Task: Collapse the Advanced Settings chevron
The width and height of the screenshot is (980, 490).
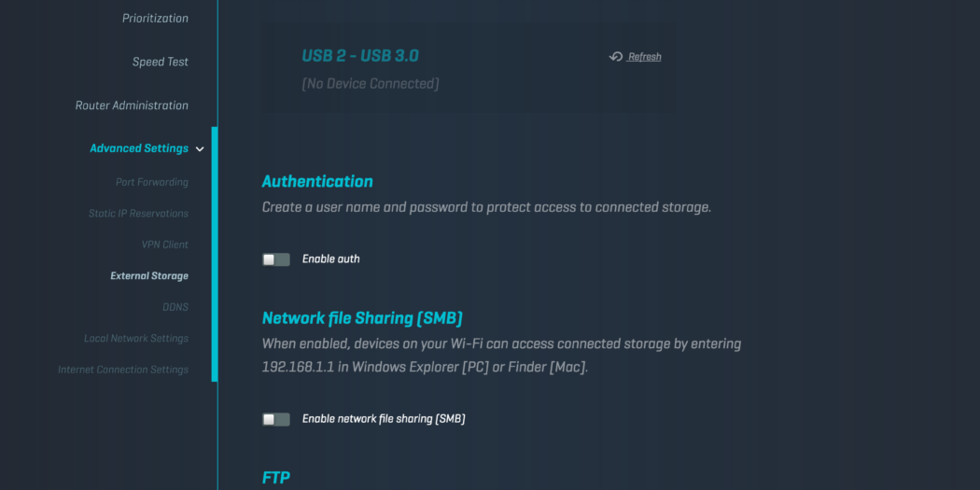Action: click(200, 149)
